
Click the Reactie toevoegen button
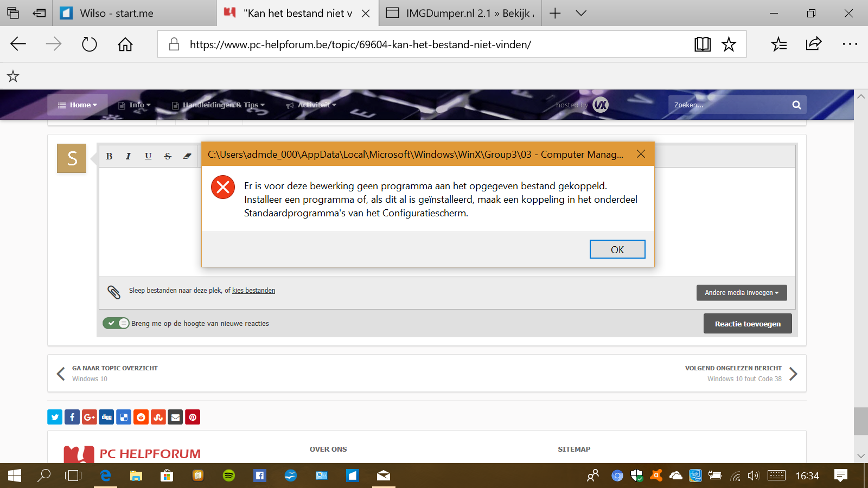pyautogui.click(x=747, y=324)
